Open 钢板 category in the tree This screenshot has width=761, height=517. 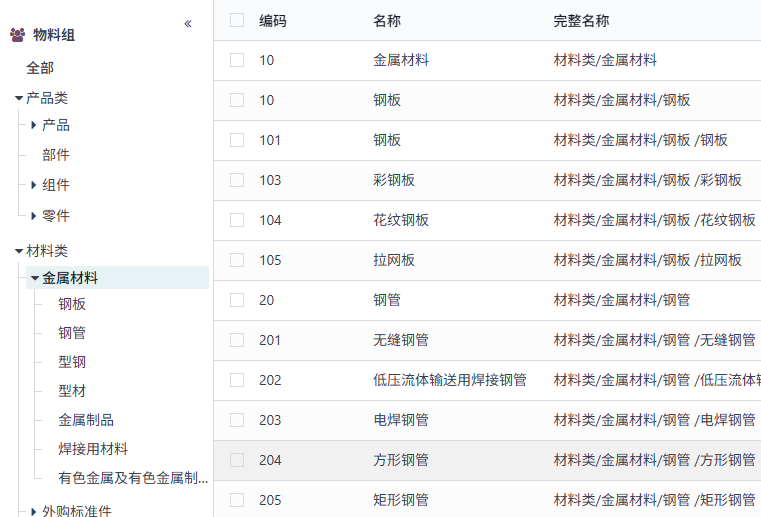click(72, 304)
